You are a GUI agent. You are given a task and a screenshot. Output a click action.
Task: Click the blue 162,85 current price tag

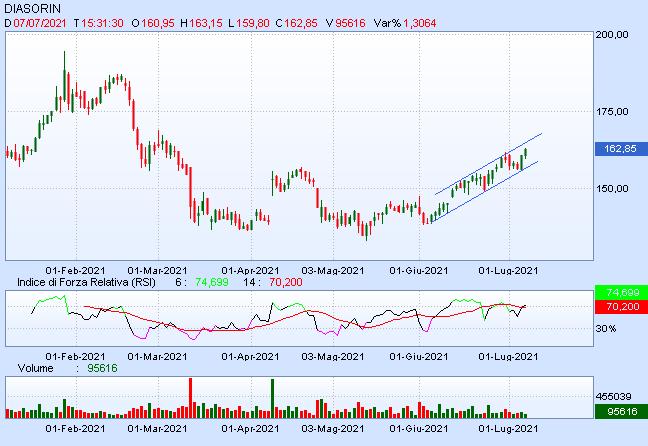pyautogui.click(x=621, y=149)
